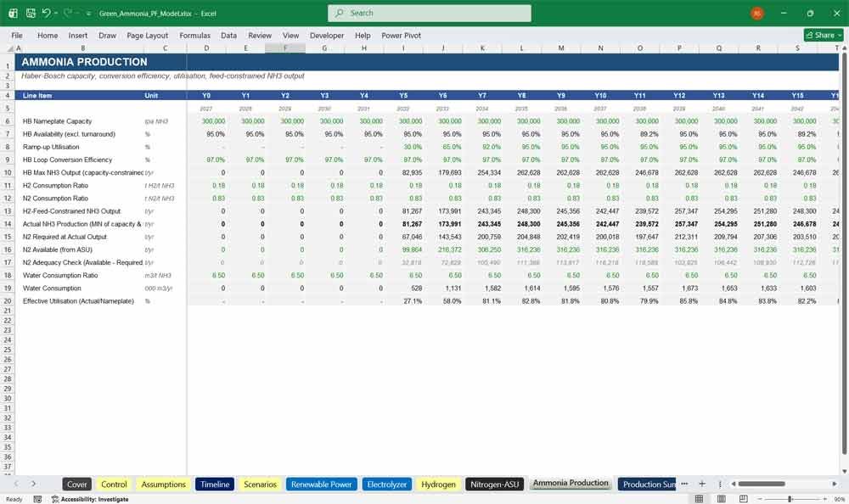Open the Review ribbon tab
Image resolution: width=849 pixels, height=504 pixels.
pos(260,35)
